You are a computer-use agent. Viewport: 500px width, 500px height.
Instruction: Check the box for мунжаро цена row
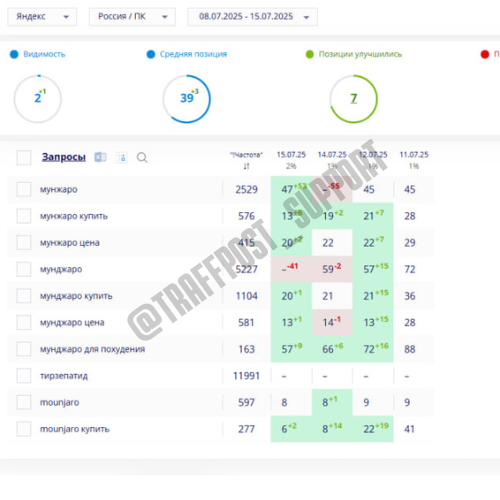(24, 243)
